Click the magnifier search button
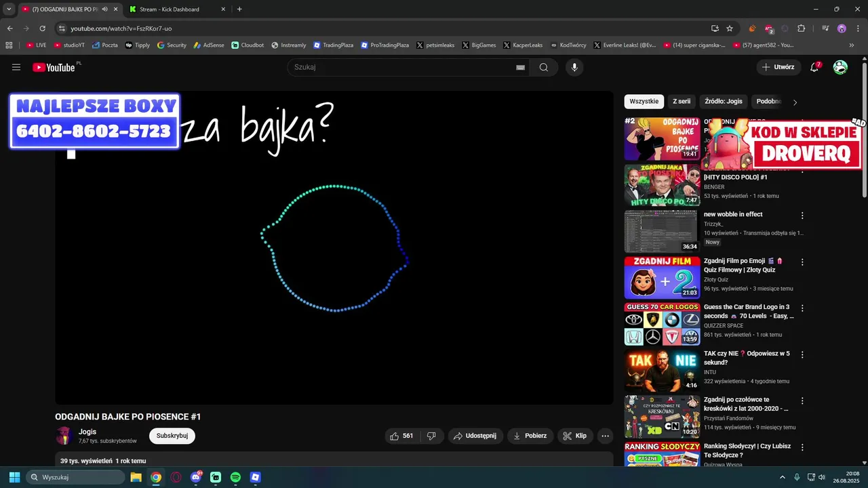 click(544, 67)
